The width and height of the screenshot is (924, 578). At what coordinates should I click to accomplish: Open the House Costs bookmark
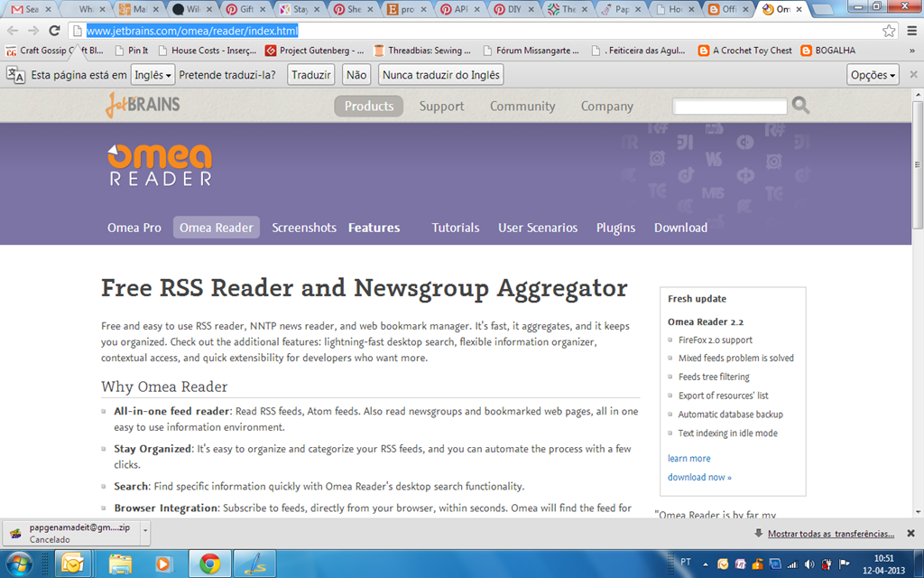tap(208, 51)
